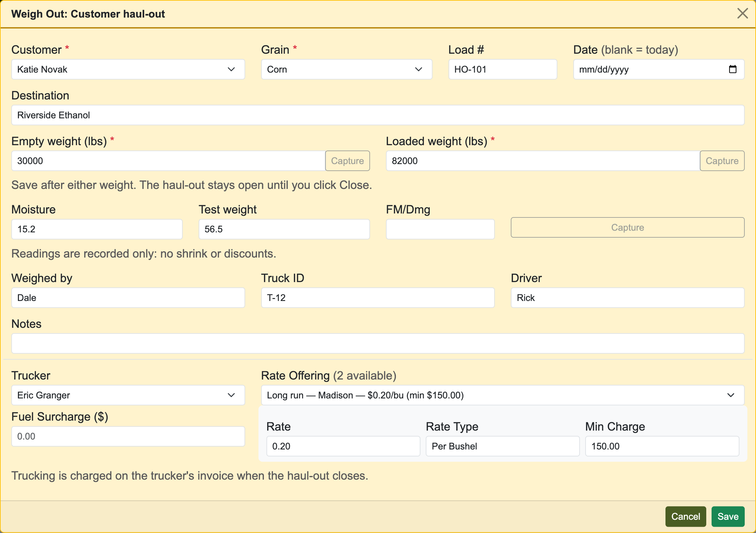Image resolution: width=756 pixels, height=533 pixels.
Task: Edit Truck ID field T-12
Action: (378, 298)
